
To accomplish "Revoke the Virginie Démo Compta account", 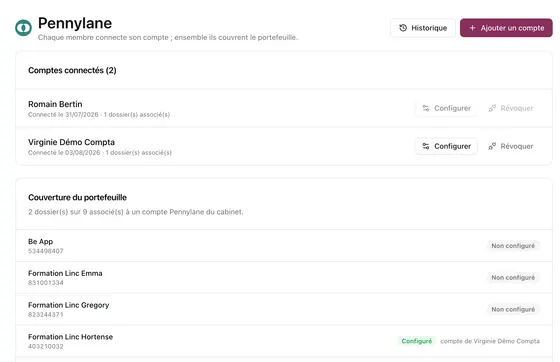I will coord(511,146).
